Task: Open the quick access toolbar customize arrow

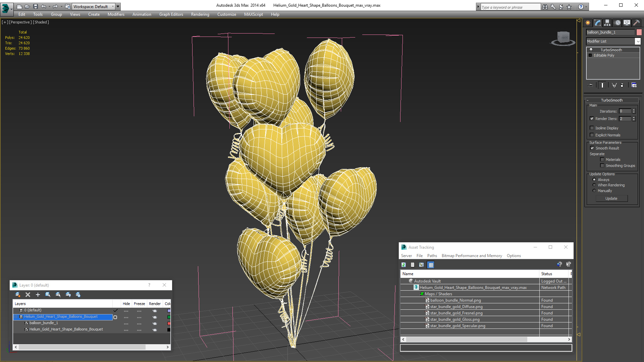Action: [x=118, y=6]
